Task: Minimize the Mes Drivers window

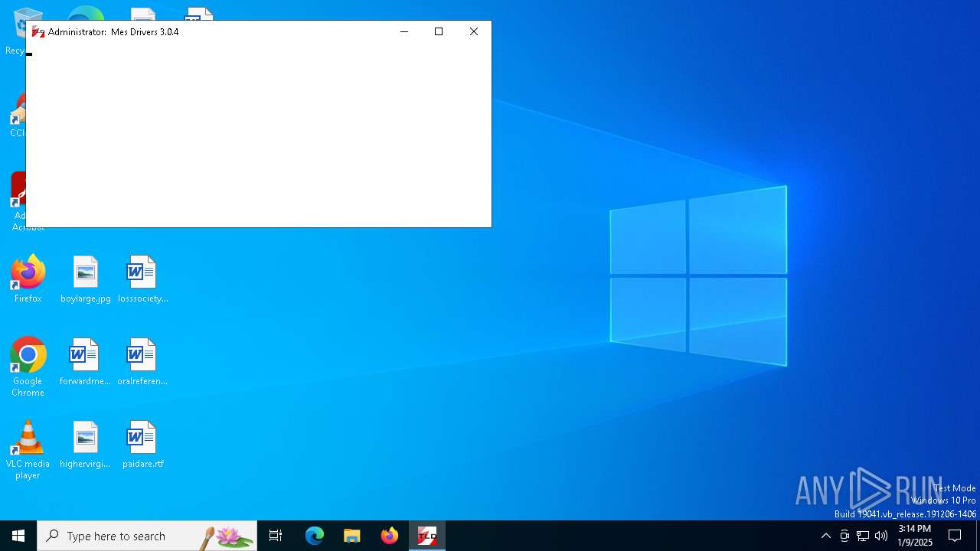Action: coord(404,31)
